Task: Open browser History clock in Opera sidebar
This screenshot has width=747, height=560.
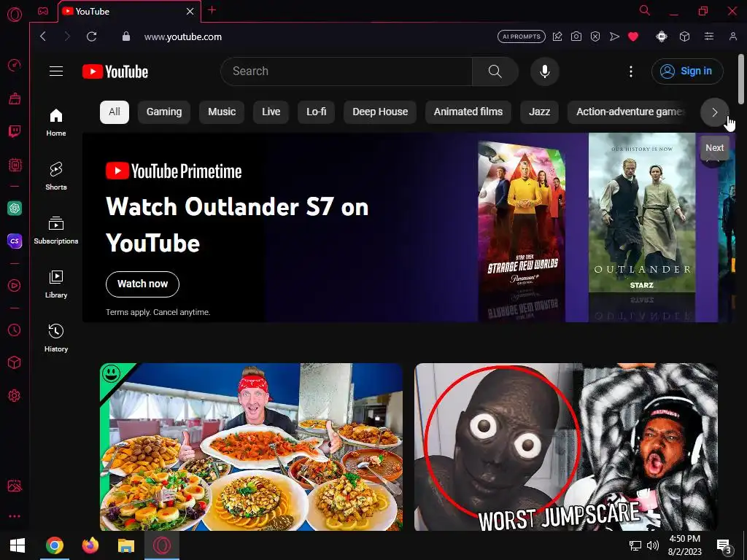Action: pos(15,330)
